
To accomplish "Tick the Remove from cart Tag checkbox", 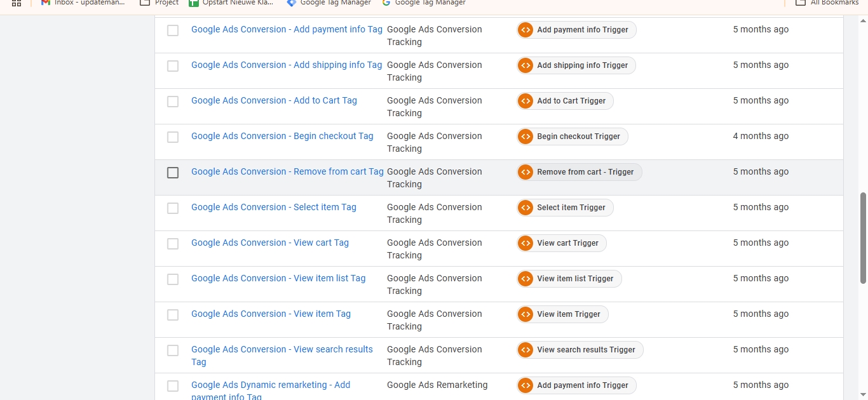I will (173, 173).
